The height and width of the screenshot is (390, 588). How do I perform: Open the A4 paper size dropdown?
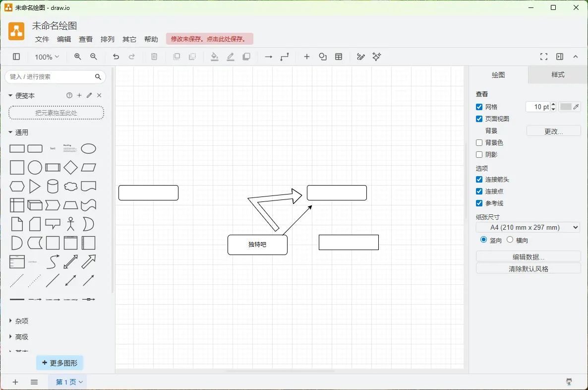(x=528, y=227)
